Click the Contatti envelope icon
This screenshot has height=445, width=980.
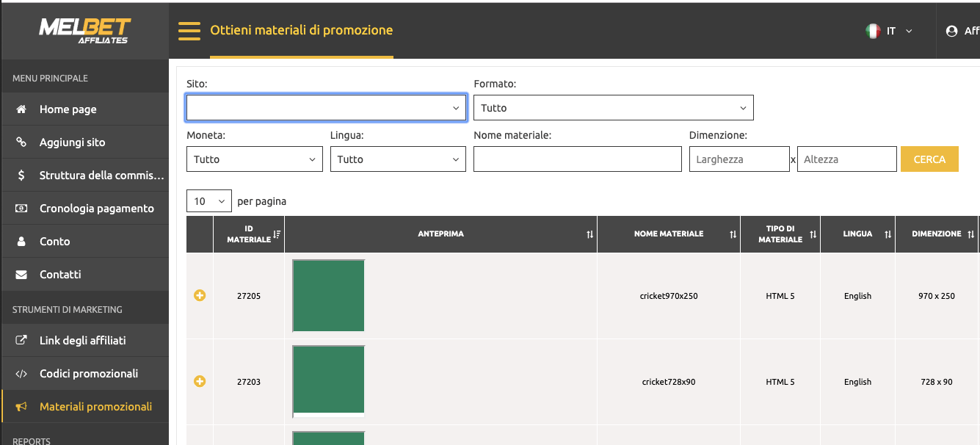tap(21, 275)
